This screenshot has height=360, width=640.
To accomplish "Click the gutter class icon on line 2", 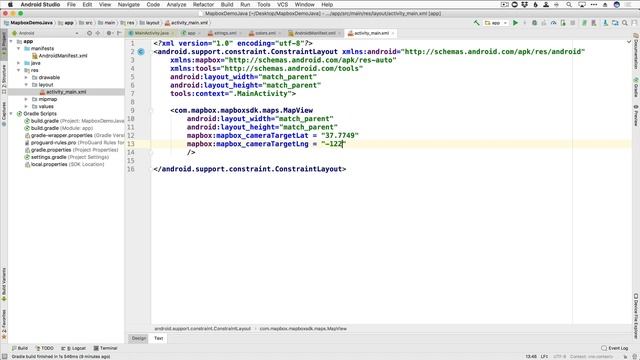I will (x=141, y=52).
